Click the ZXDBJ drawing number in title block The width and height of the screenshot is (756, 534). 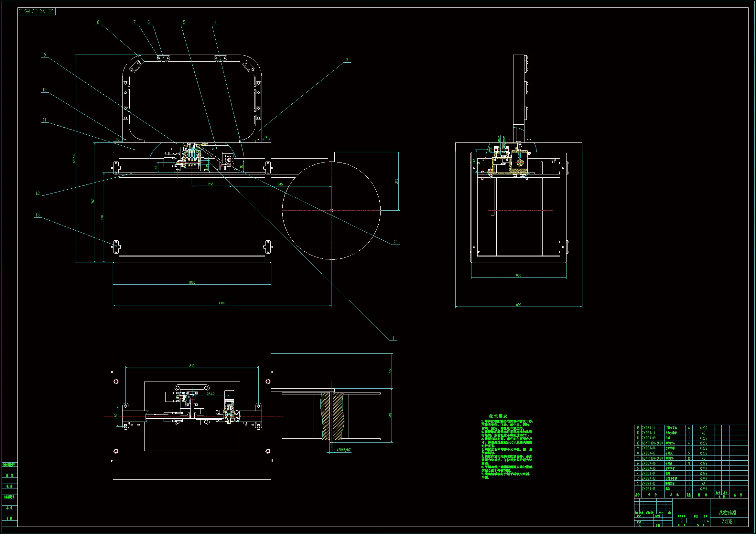[x=728, y=521]
